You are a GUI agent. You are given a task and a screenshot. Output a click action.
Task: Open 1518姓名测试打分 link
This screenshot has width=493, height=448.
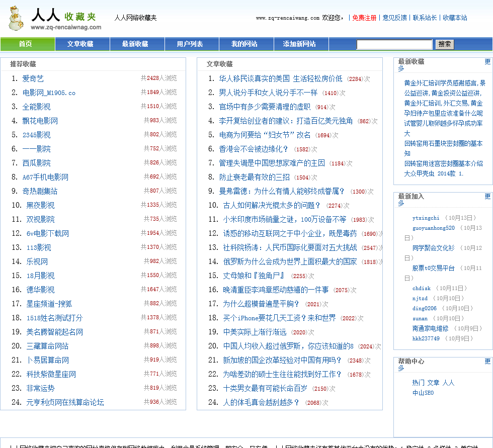tap(54, 318)
